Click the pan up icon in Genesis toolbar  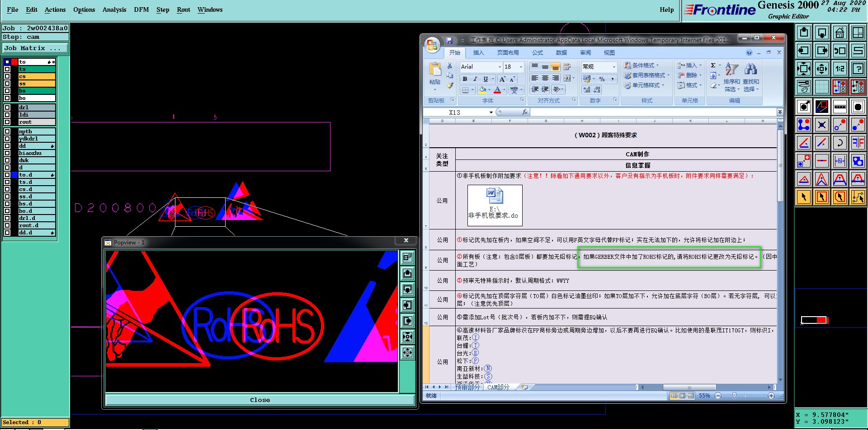804,33
